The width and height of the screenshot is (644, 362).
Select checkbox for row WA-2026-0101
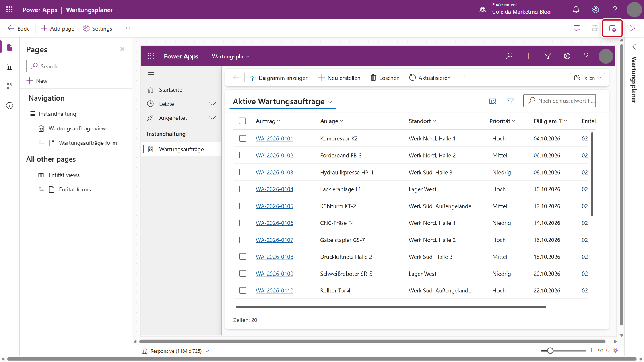[243, 138]
